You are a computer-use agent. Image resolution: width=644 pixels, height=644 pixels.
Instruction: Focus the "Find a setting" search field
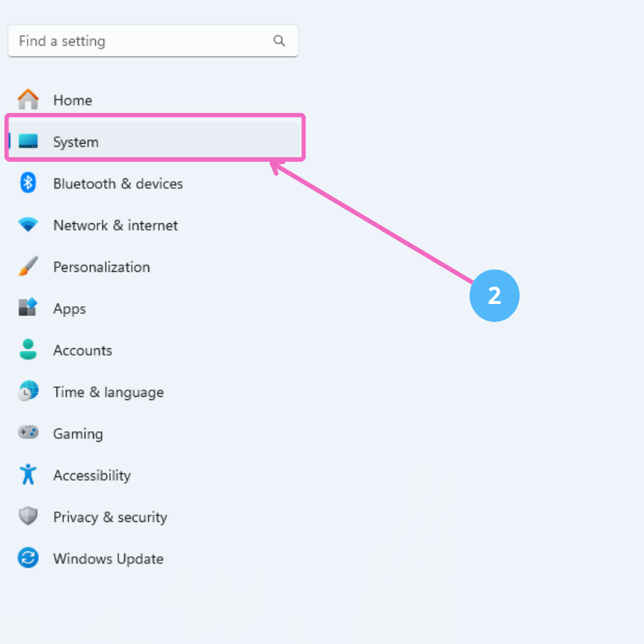(x=142, y=41)
